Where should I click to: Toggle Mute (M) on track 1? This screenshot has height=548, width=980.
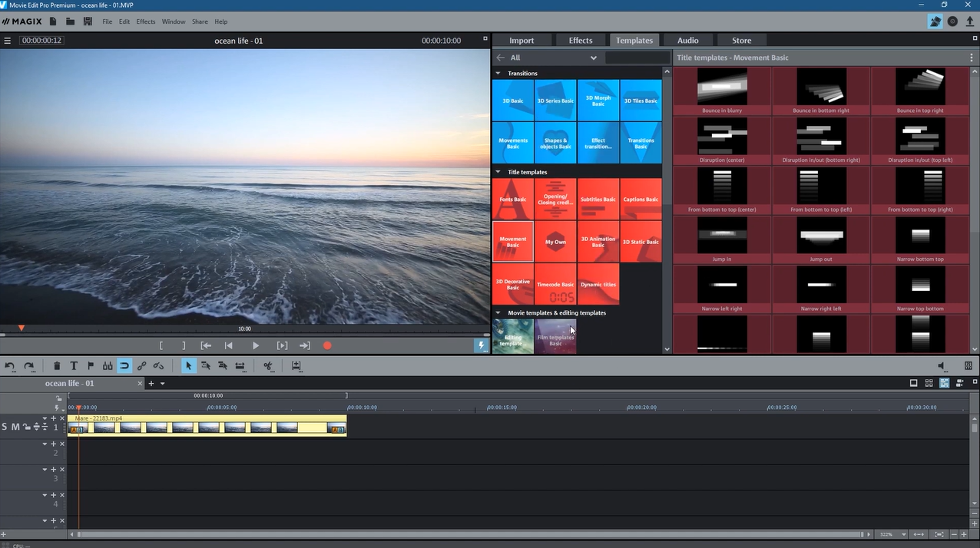[x=15, y=427]
